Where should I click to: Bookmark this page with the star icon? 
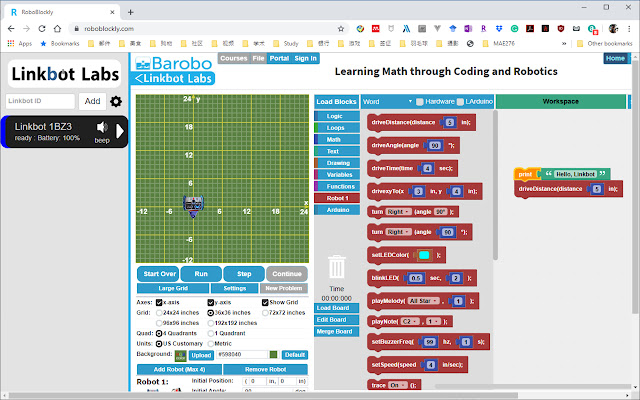(341, 29)
